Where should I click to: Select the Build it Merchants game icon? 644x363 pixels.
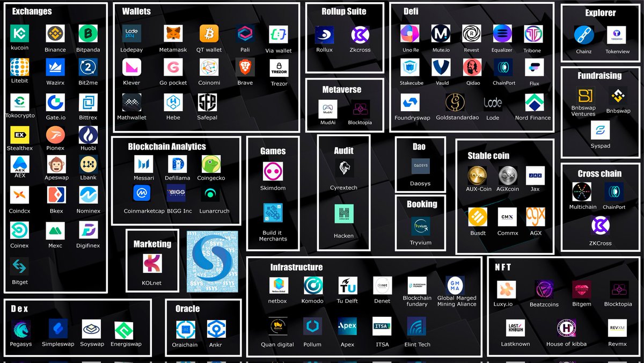point(273,213)
